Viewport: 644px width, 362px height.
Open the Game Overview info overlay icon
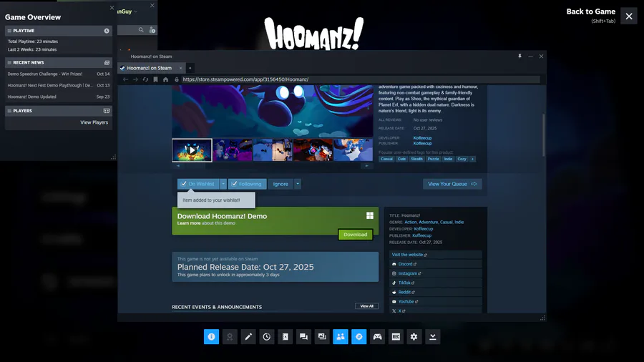211,336
